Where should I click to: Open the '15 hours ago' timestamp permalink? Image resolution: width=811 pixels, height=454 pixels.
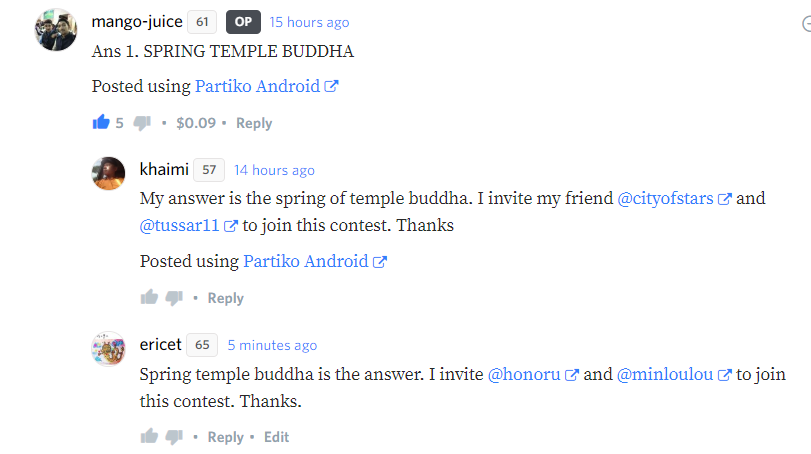coord(309,22)
